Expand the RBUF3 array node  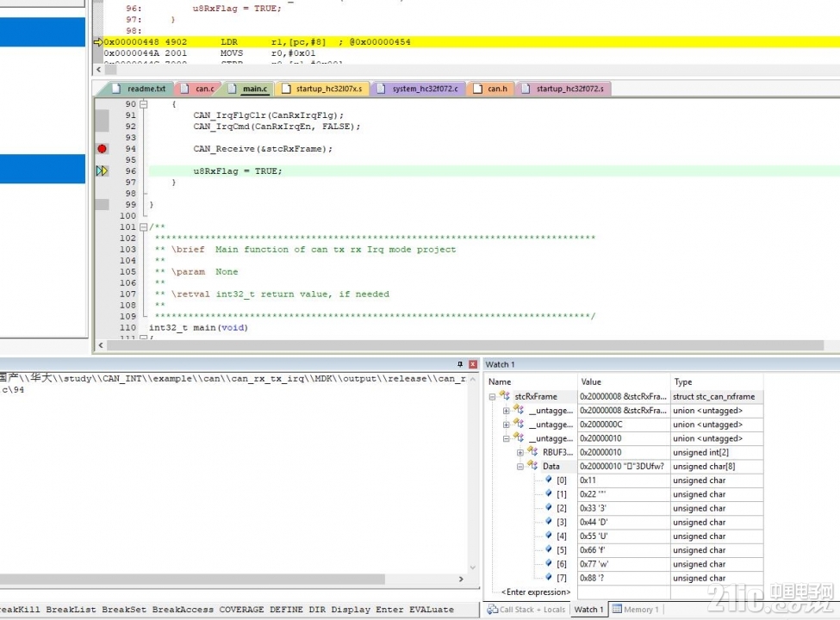[x=520, y=452]
